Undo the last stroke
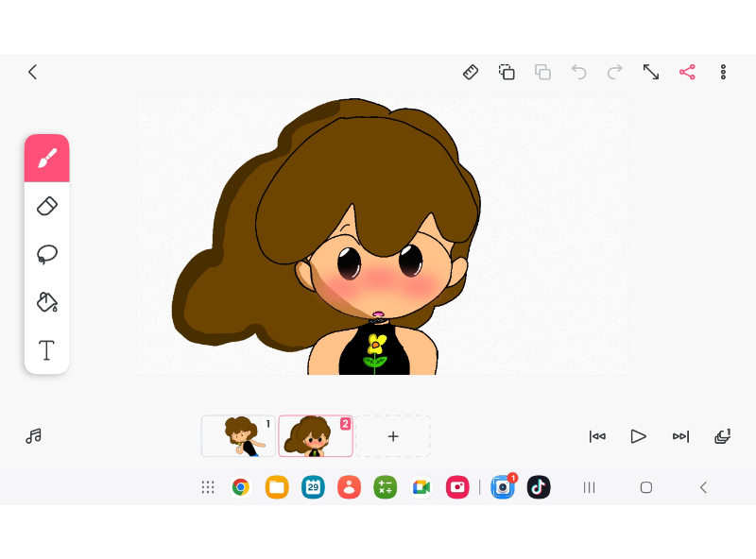Screen dimensions: 756x559 [x=578, y=72]
